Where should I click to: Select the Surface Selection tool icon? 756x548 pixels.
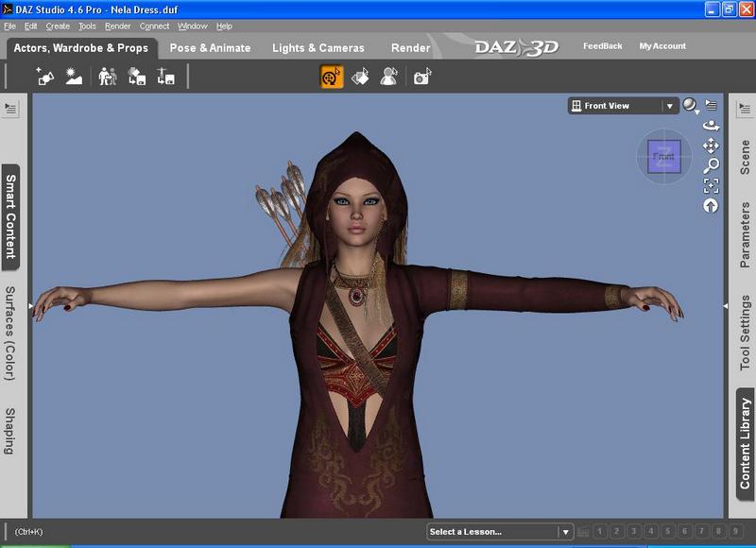pyautogui.click(x=360, y=77)
